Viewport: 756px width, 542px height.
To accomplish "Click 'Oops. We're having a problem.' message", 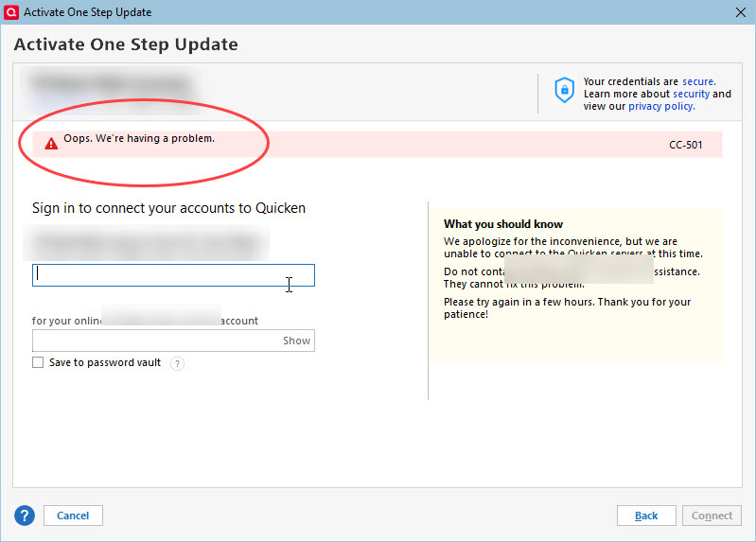I will click(x=139, y=138).
